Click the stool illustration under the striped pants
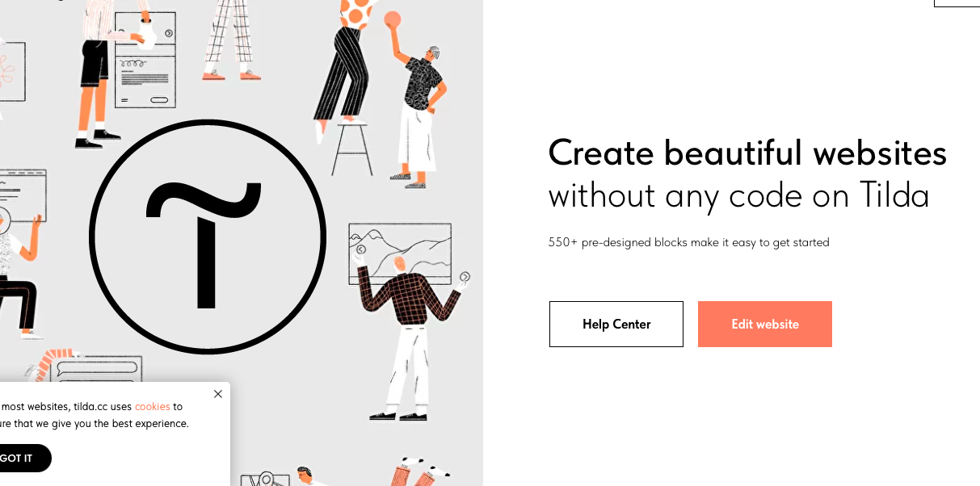The height and width of the screenshot is (486, 980). (x=352, y=149)
